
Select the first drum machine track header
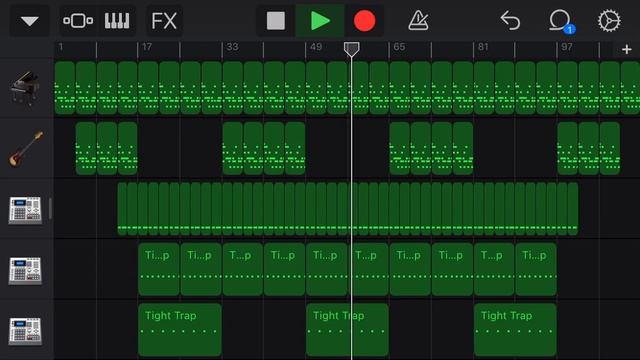[25, 209]
